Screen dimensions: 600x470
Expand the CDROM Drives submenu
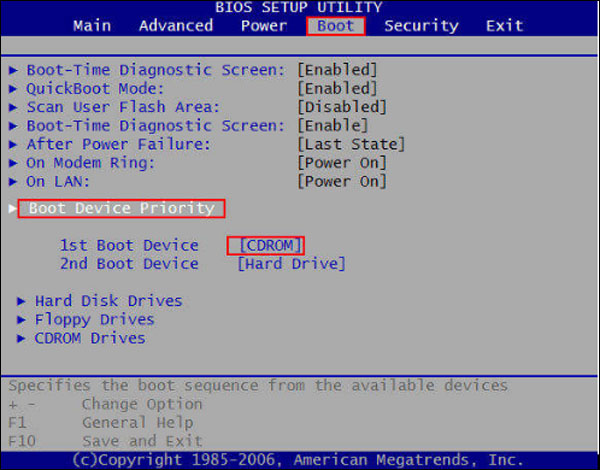pos(90,338)
